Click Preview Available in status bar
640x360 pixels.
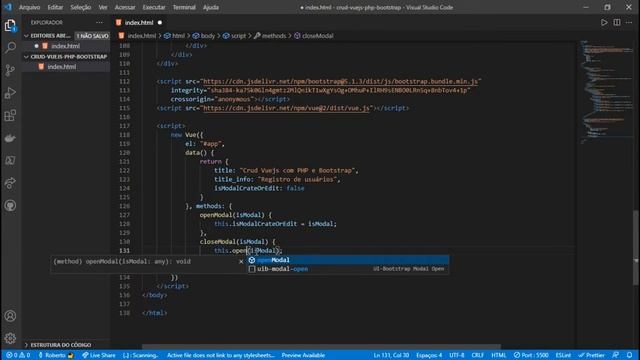[x=303, y=355]
